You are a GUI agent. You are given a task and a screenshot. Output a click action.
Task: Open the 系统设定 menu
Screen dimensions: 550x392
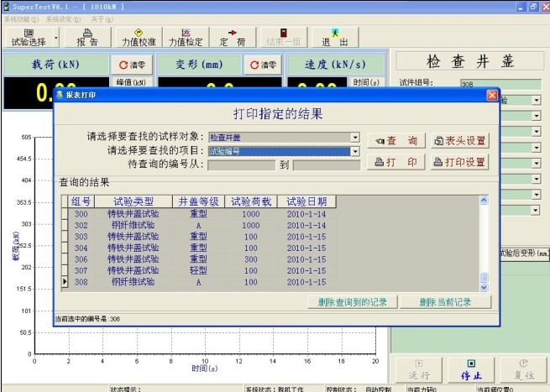coord(64,19)
